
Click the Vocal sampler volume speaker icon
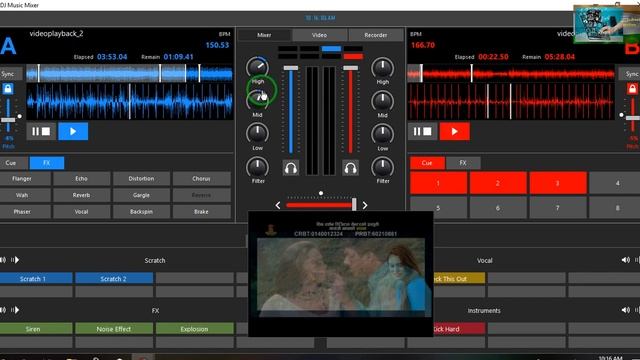(625, 260)
